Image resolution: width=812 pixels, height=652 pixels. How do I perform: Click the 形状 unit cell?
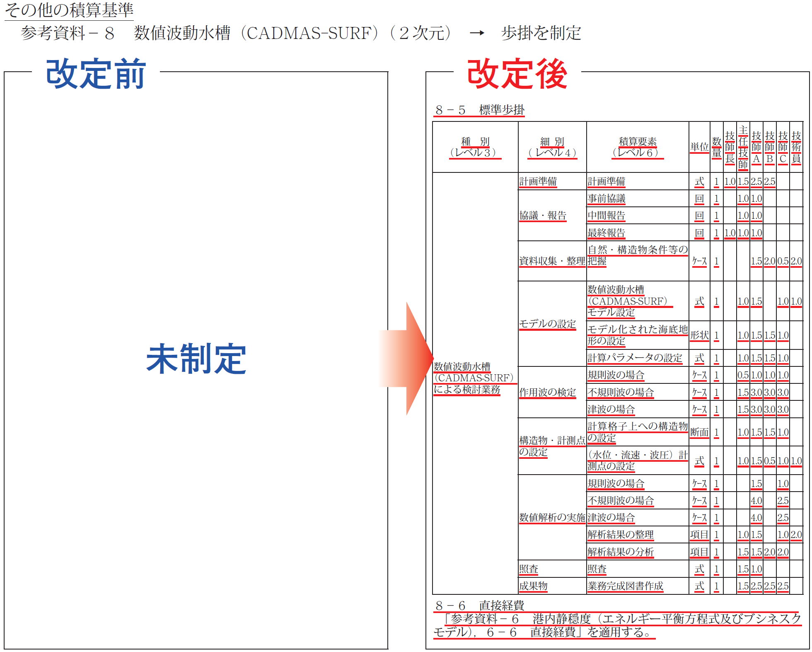pos(699,335)
